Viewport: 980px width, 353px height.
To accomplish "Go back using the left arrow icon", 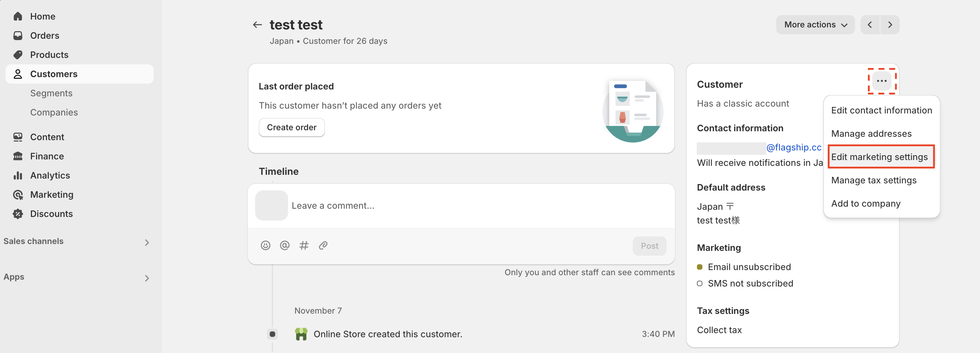I will pos(257,25).
